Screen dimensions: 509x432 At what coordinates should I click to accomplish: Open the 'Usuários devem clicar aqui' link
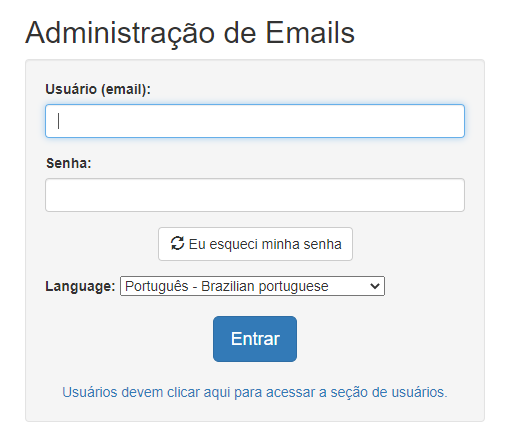tap(255, 392)
